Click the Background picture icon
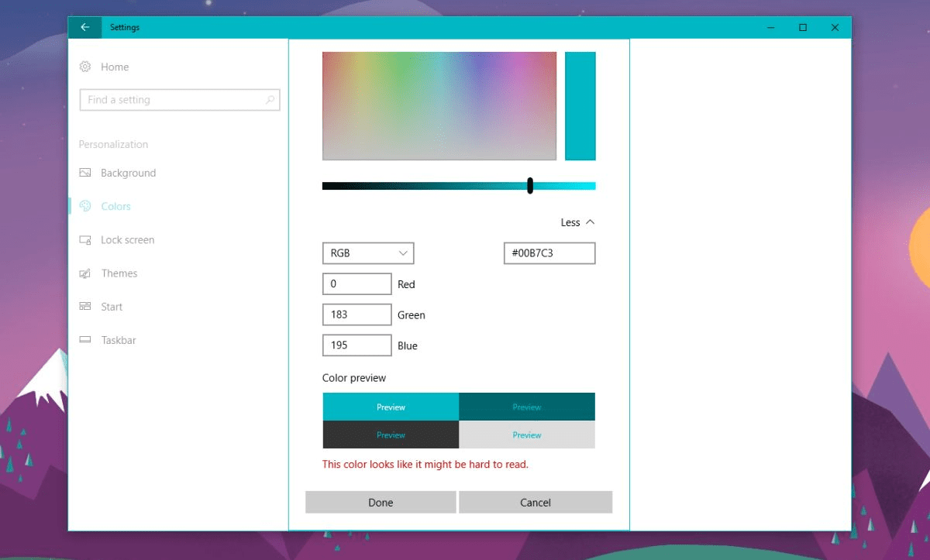930x560 pixels. click(x=84, y=173)
